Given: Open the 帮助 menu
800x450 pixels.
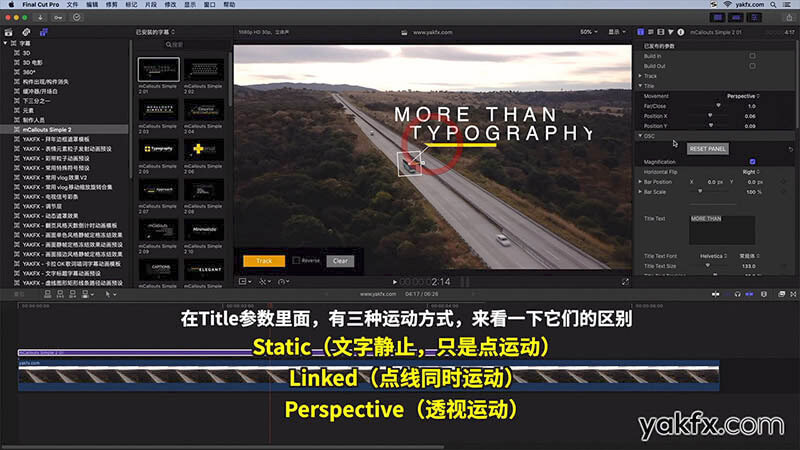Looking at the screenshot, I should [230, 5].
